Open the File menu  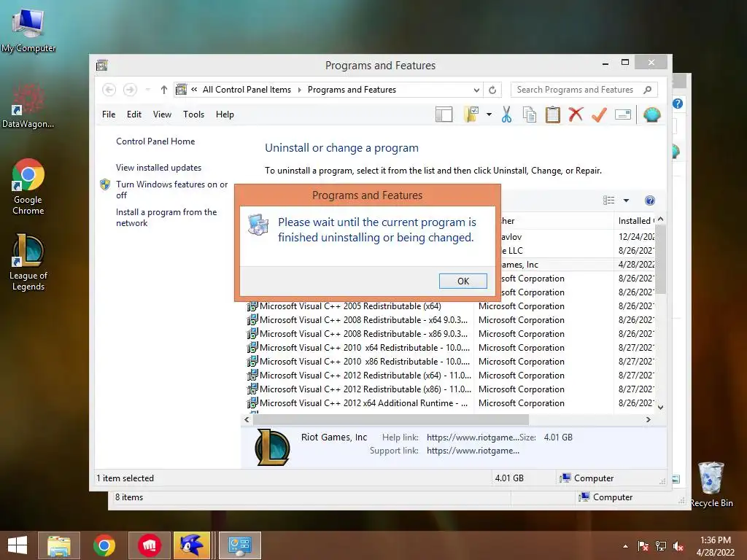pos(109,114)
